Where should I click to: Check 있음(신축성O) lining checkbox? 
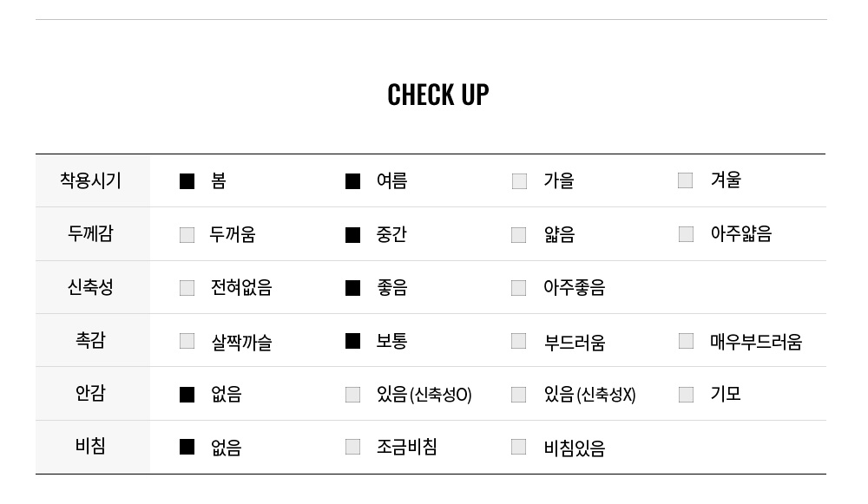[x=352, y=395]
